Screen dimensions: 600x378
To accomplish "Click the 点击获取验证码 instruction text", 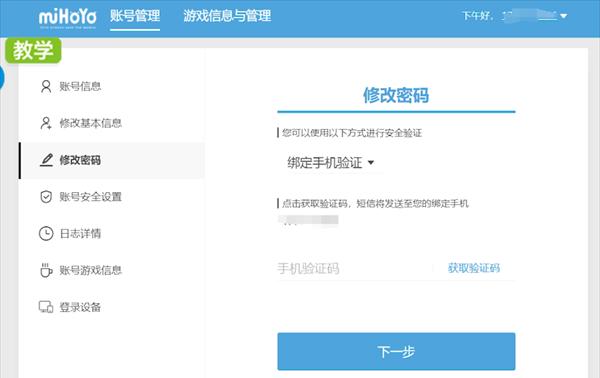I will (375, 204).
